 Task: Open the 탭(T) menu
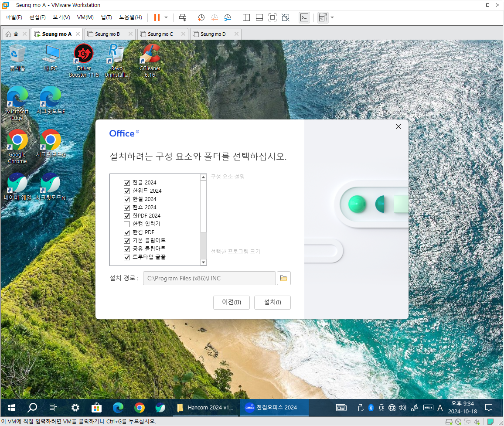pos(106,17)
